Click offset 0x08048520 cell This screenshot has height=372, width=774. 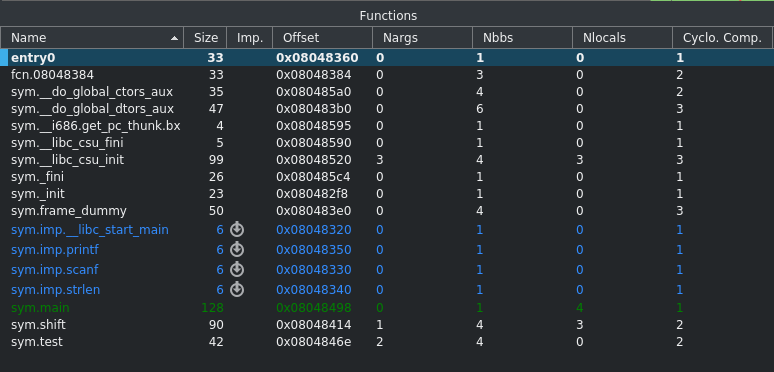[313, 160]
